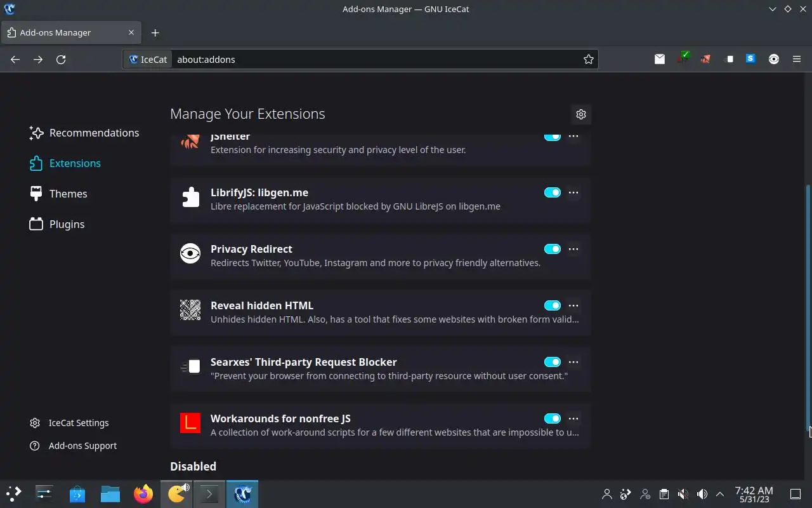
Task: Close the Add-ons Manager tab
Action: (131, 32)
